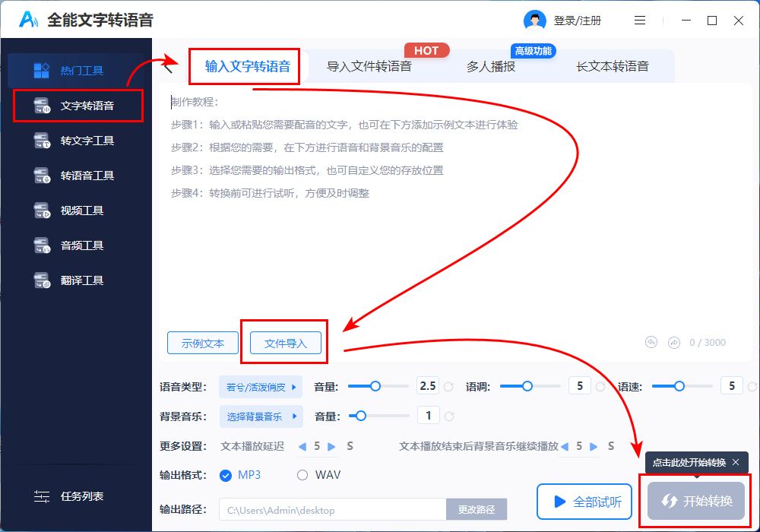Click the app logo in title bar
This screenshot has height=532, width=760.
click(x=28, y=20)
